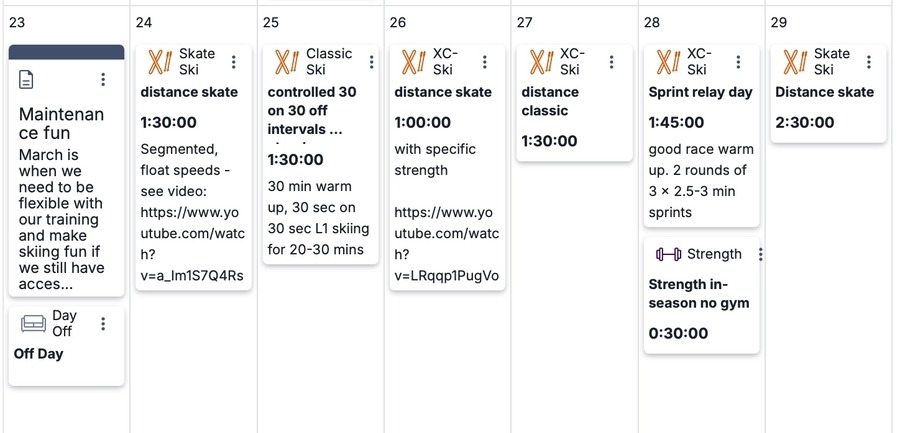This screenshot has height=433, width=900.
Task: Open more options for controlled 30 on 30 workout
Action: (x=371, y=62)
